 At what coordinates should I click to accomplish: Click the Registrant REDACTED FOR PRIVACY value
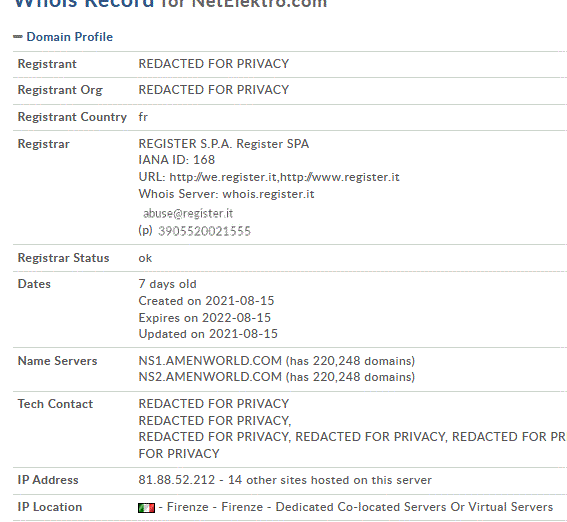tap(214, 64)
